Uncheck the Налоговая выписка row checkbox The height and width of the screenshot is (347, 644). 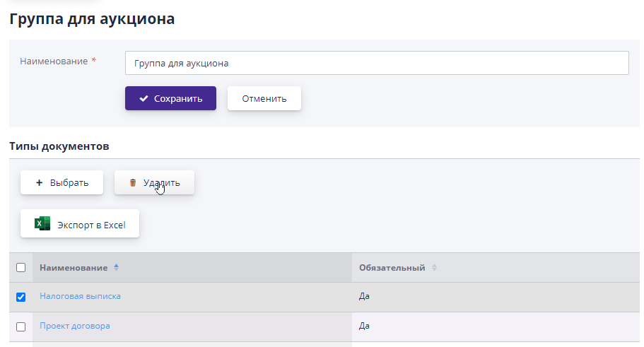coord(21,297)
